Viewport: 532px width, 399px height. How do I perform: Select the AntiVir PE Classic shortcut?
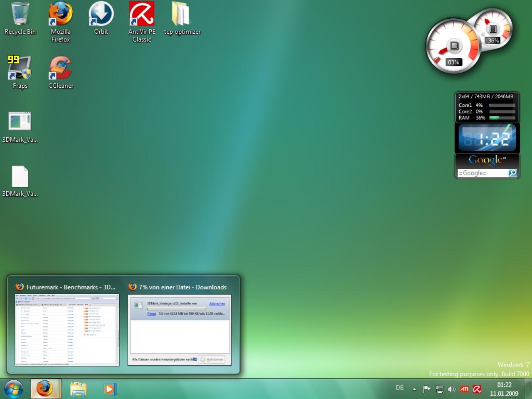click(142, 22)
